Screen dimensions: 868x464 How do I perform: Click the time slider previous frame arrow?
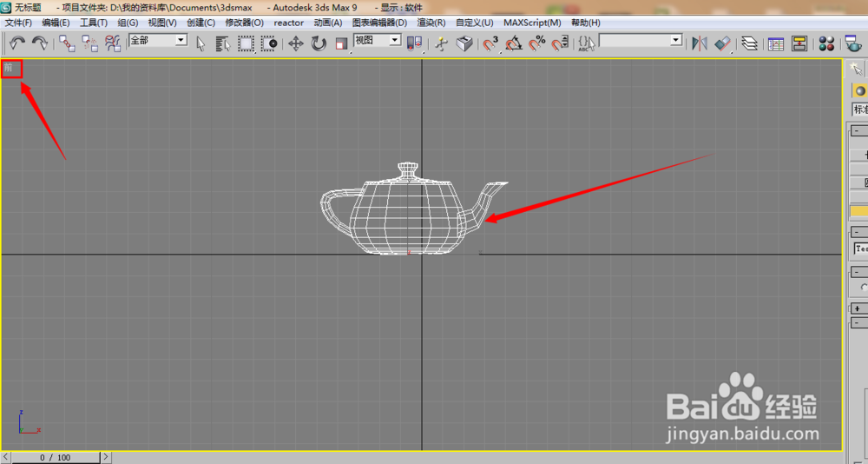(x=6, y=458)
